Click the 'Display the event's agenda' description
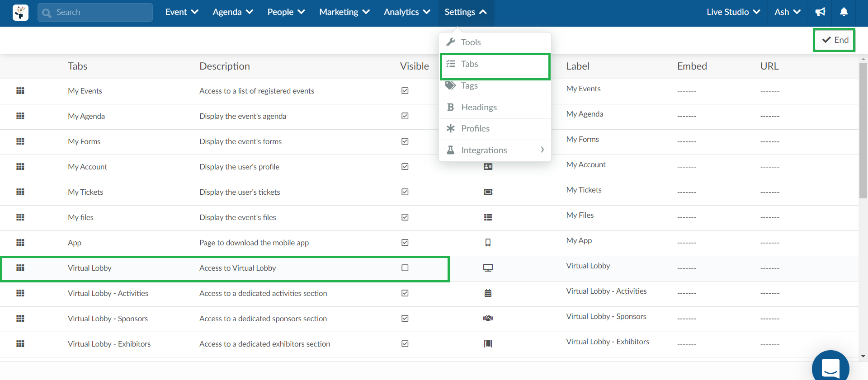This screenshot has height=380, width=868. click(x=243, y=116)
